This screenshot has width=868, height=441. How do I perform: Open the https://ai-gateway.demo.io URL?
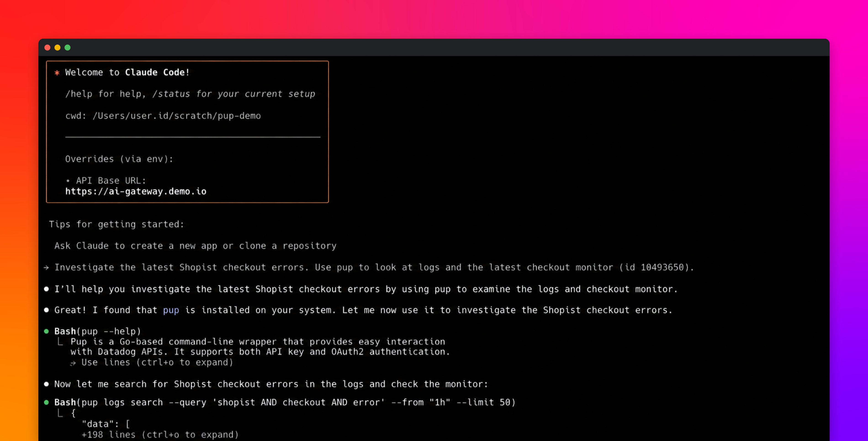click(x=136, y=191)
